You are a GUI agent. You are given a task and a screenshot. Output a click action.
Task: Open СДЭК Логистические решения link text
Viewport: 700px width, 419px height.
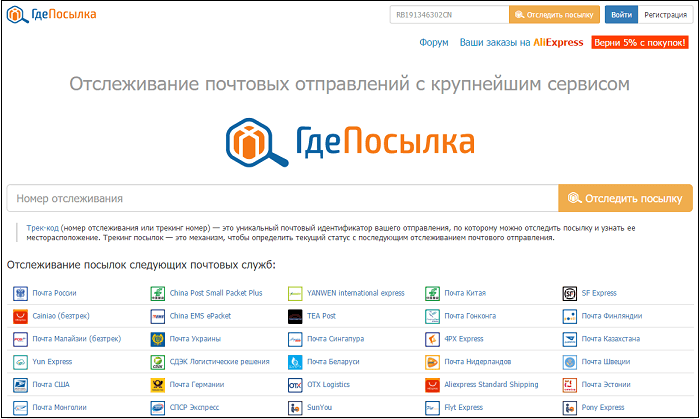pos(220,362)
